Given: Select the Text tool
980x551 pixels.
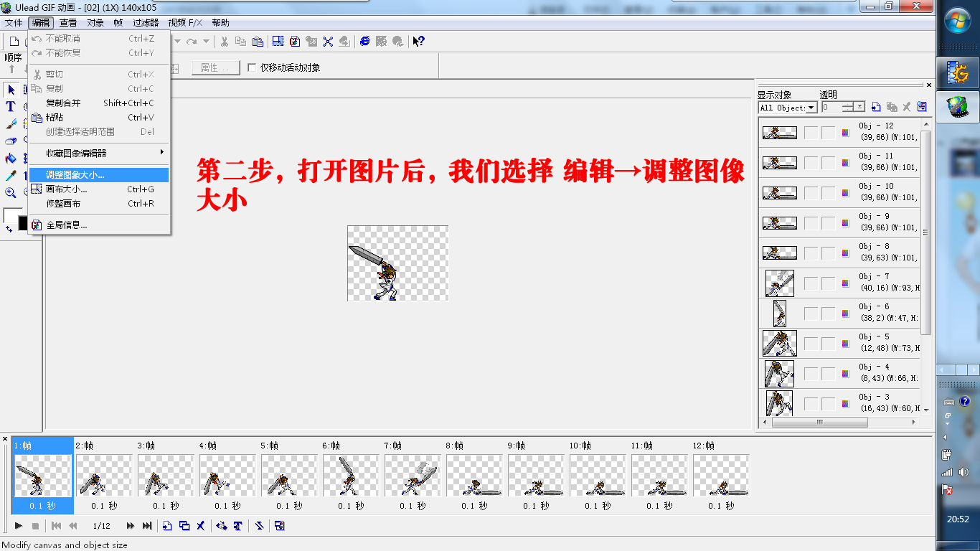Looking at the screenshot, I should click(11, 107).
